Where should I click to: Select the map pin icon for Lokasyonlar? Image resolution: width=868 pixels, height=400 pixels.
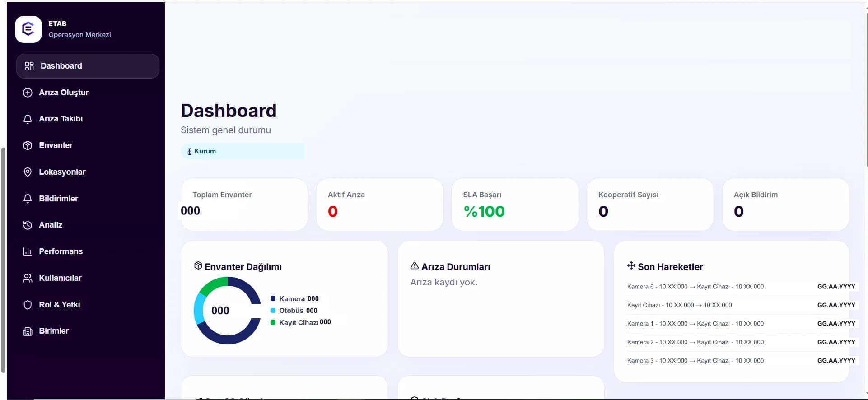(x=28, y=172)
